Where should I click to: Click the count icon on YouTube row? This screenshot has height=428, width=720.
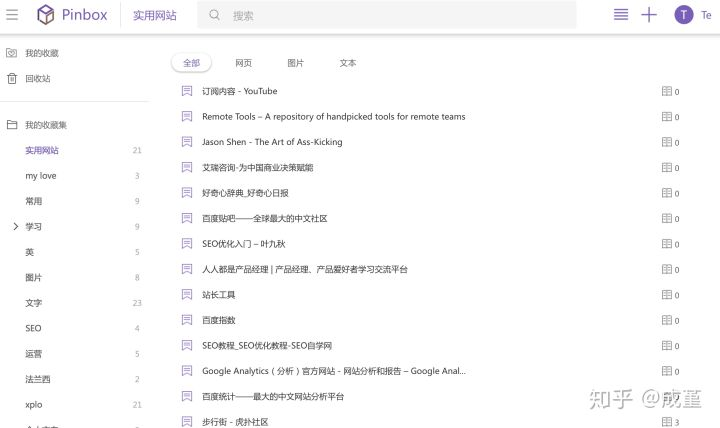pyautogui.click(x=667, y=91)
